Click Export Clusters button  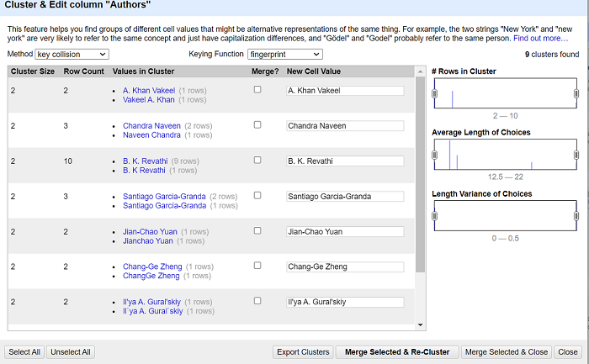coord(303,352)
